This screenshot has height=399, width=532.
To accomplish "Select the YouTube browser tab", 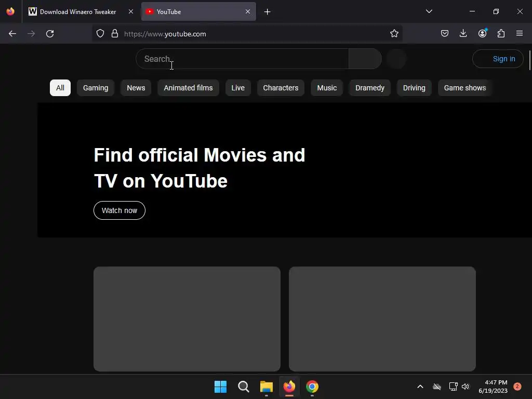I will tap(198, 11).
